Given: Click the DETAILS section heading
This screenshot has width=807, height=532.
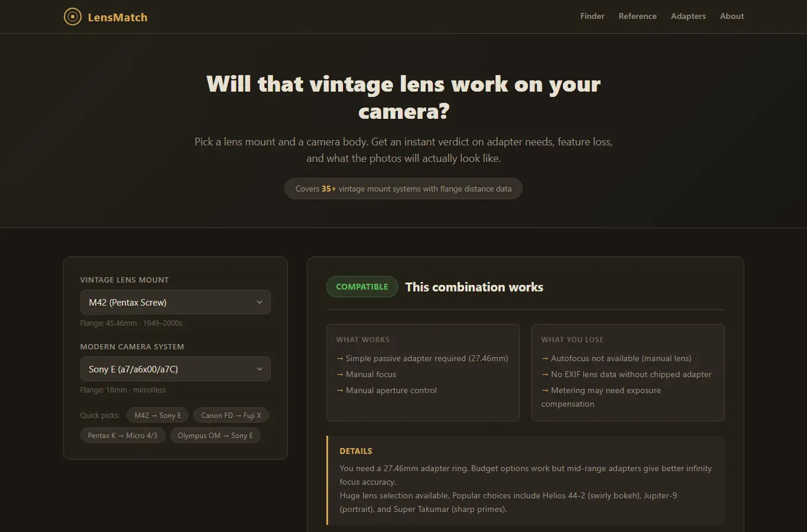Looking at the screenshot, I should tap(356, 451).
